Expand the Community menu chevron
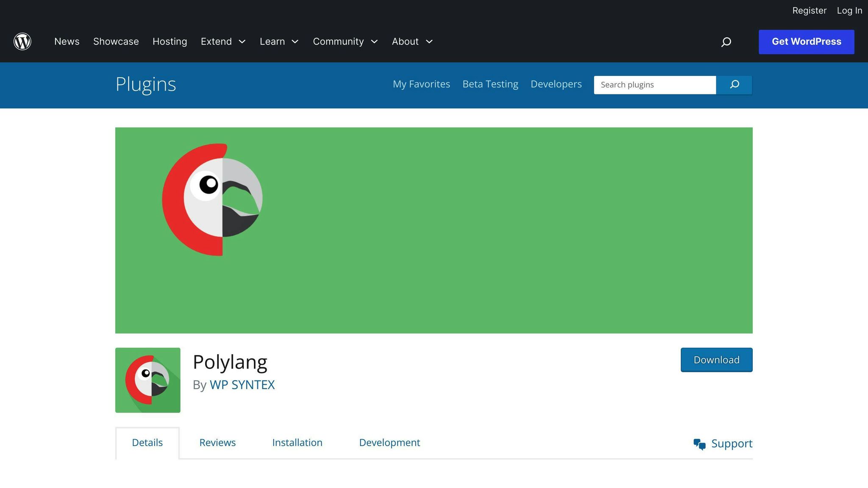The image size is (868, 488). [374, 42]
